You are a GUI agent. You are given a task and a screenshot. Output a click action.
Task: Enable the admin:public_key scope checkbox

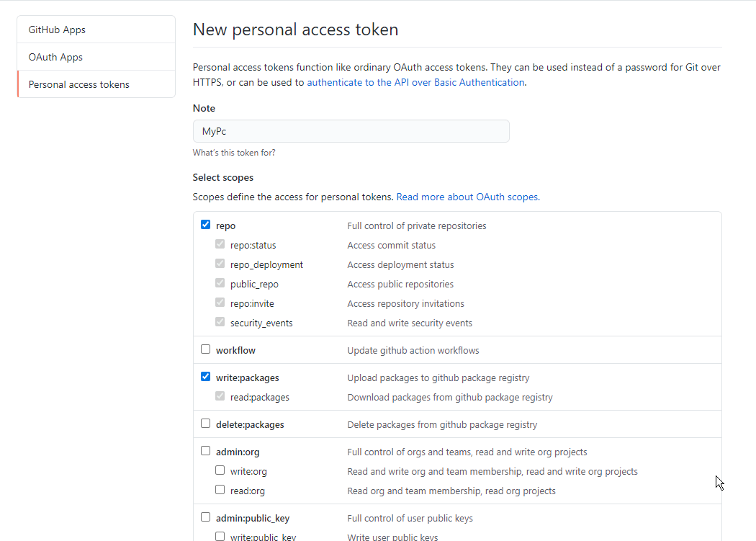point(206,517)
